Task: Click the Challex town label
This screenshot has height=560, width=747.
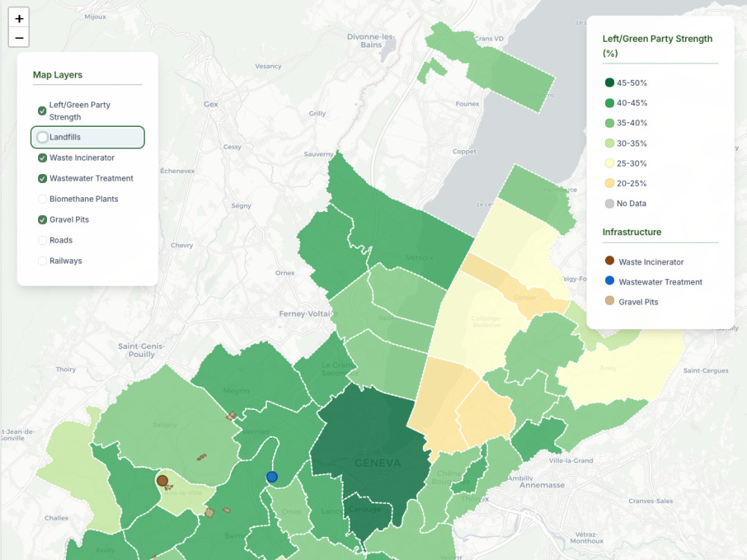Action: click(x=57, y=517)
